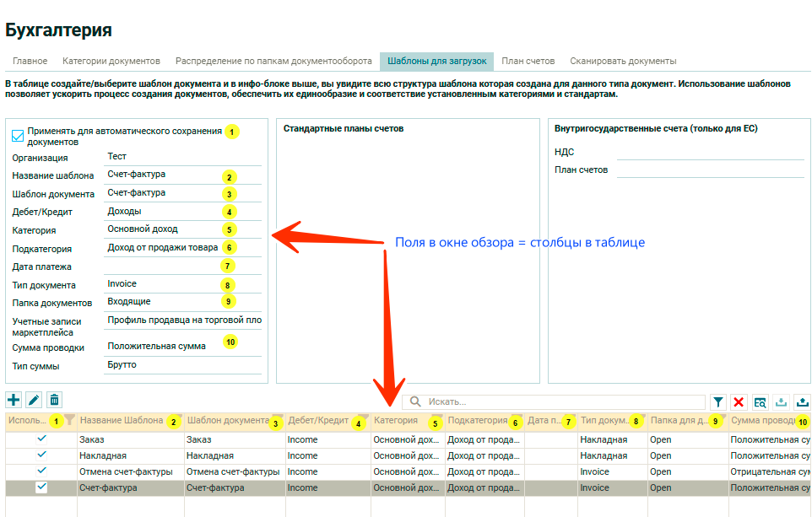
Task: Click the filter funnel toolbar icon
Action: [x=718, y=402]
